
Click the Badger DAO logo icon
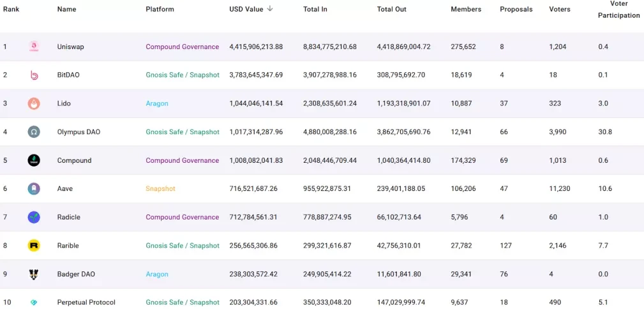tap(34, 274)
